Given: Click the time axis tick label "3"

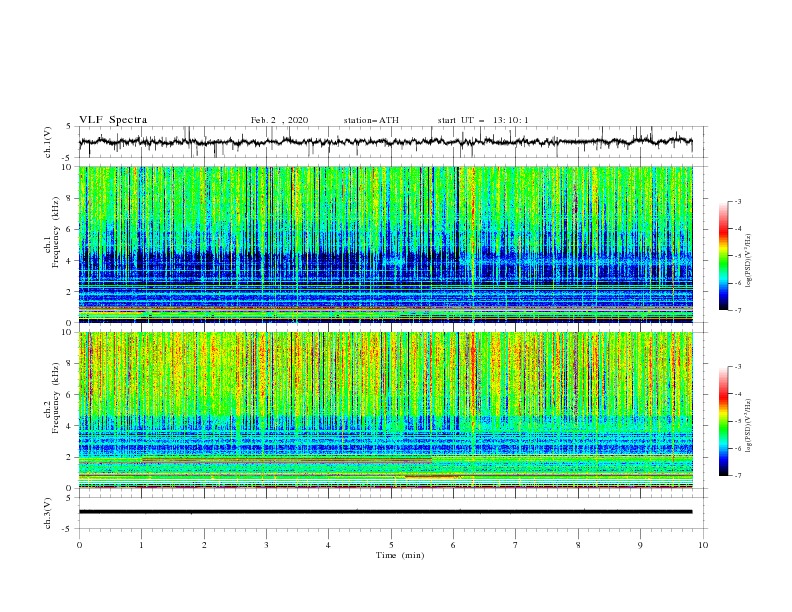Looking at the screenshot, I should pyautogui.click(x=266, y=545).
